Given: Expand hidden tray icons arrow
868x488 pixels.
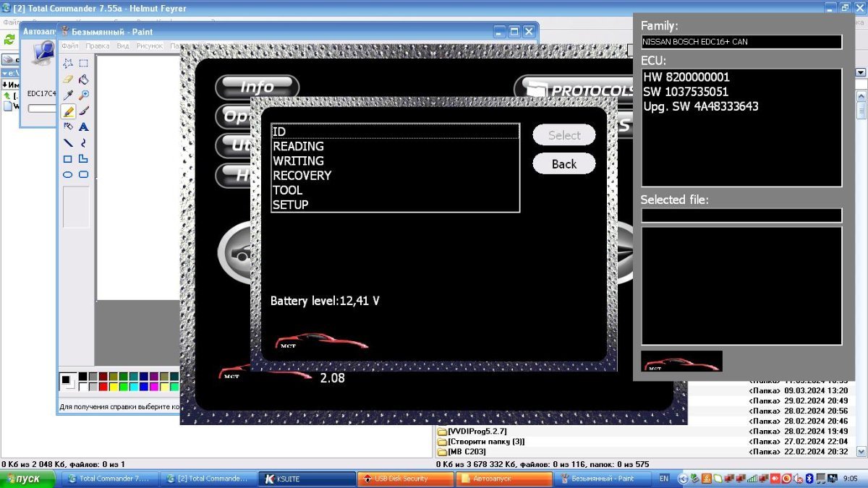Looking at the screenshot, I should tap(684, 479).
